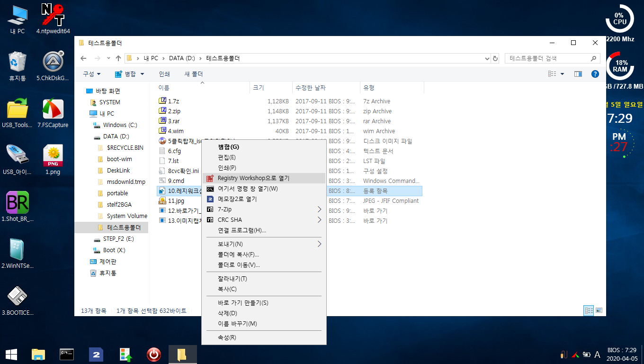Expand the 보내기(N) submenu arrow
The width and height of the screenshot is (644, 364).
[319, 244]
